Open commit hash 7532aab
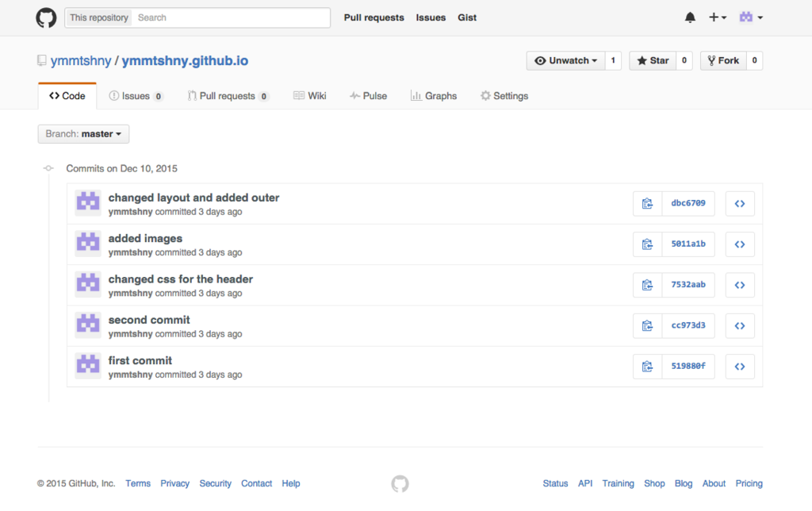This screenshot has height=511, width=812. 688,285
